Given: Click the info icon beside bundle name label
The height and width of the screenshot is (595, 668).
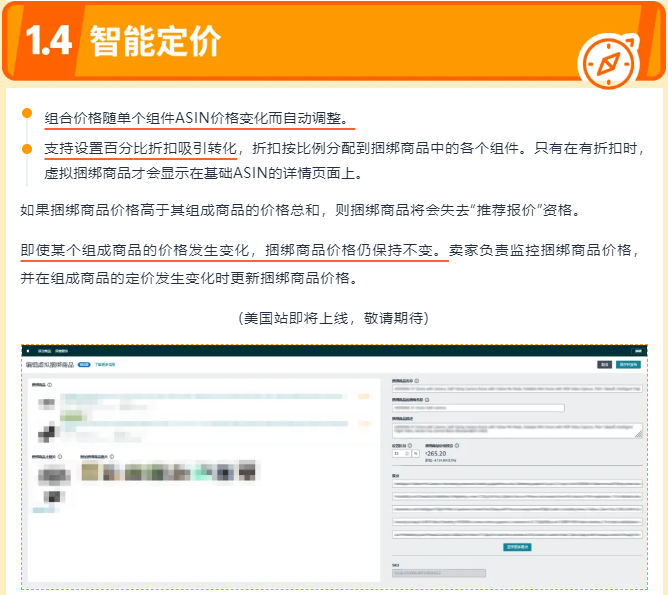Looking at the screenshot, I should tap(416, 382).
